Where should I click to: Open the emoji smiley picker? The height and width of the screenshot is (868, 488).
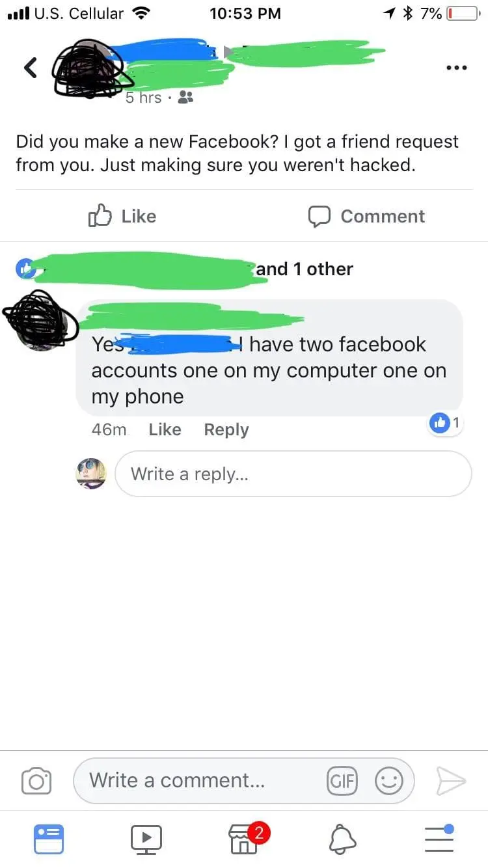[x=389, y=780]
